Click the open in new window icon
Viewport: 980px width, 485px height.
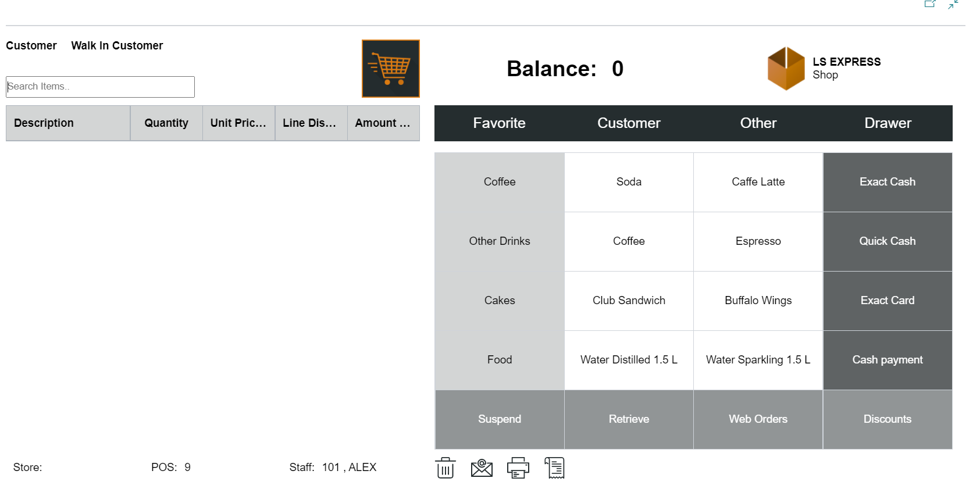(929, 5)
